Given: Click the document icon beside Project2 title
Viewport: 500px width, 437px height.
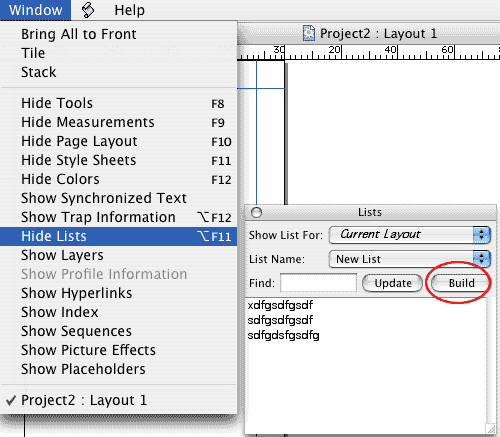Looking at the screenshot, I should pos(309,33).
